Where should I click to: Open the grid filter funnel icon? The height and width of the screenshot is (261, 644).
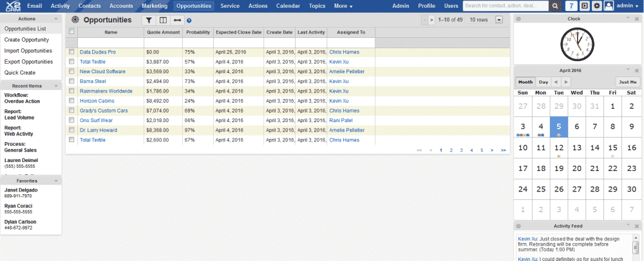click(x=149, y=20)
